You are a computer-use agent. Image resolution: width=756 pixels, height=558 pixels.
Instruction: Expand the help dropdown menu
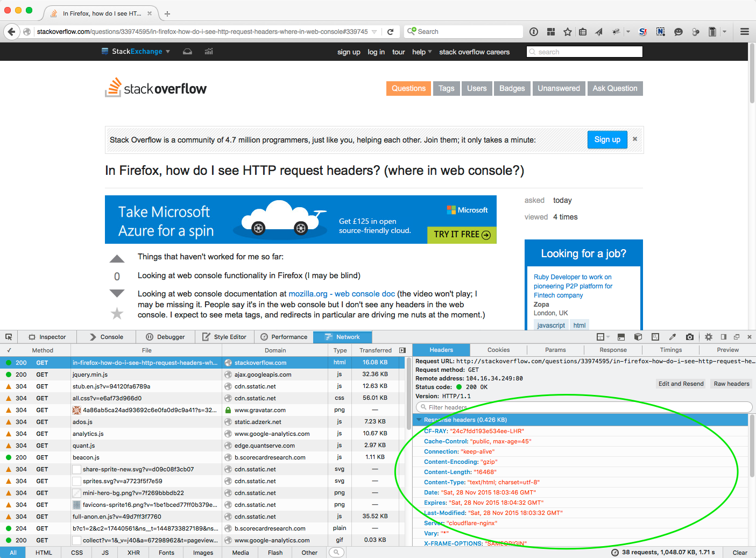422,52
